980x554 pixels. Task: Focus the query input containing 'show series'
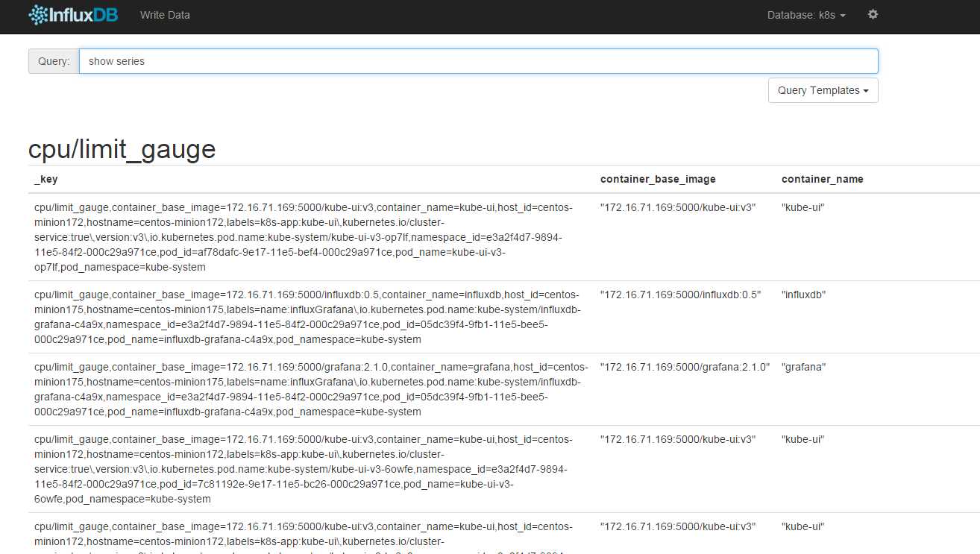478,61
